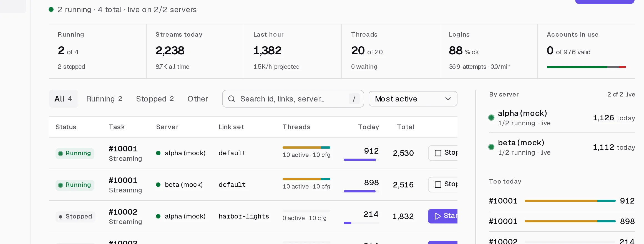The height and width of the screenshot is (244, 644).
Task: Click the search magnifier icon
Action: point(232,99)
